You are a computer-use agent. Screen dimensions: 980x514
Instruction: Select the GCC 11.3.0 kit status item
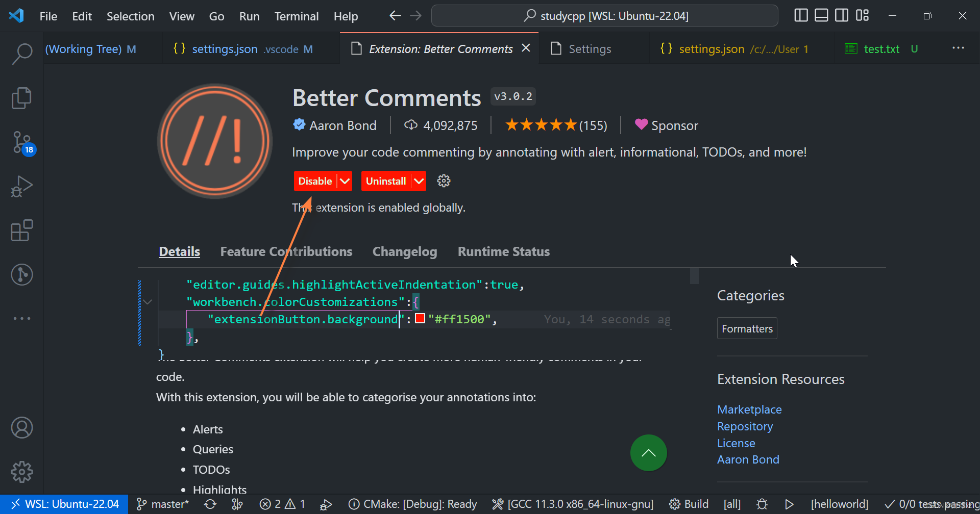coord(573,504)
